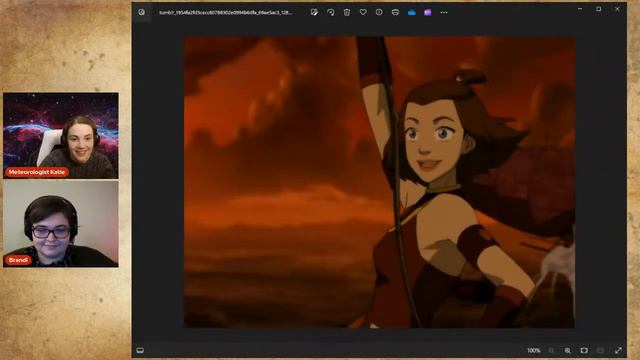Viewport: 640px width, 360px height.
Task: Click the displayed cartoon image in viewer
Action: pyautogui.click(x=380, y=182)
